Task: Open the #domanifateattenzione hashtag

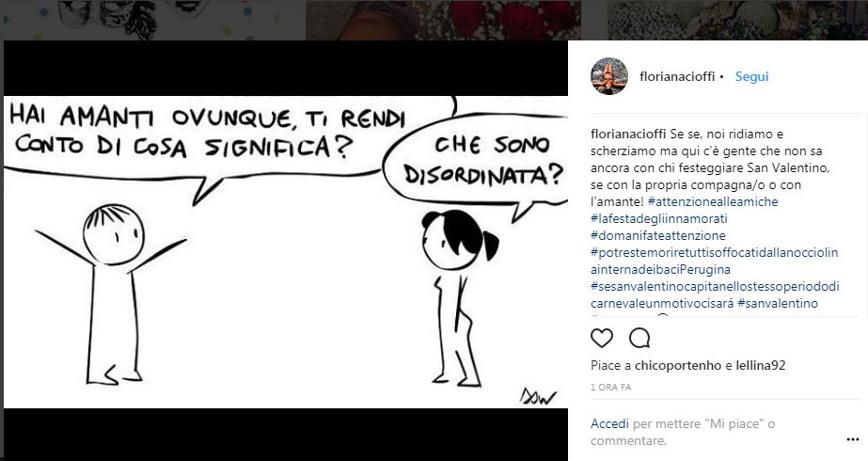Action: pyautogui.click(x=657, y=235)
